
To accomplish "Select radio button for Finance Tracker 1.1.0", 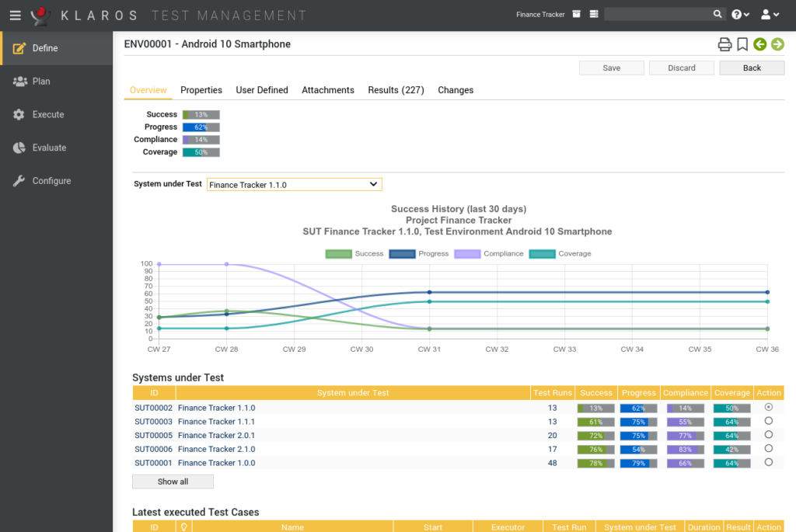I will pos(769,407).
